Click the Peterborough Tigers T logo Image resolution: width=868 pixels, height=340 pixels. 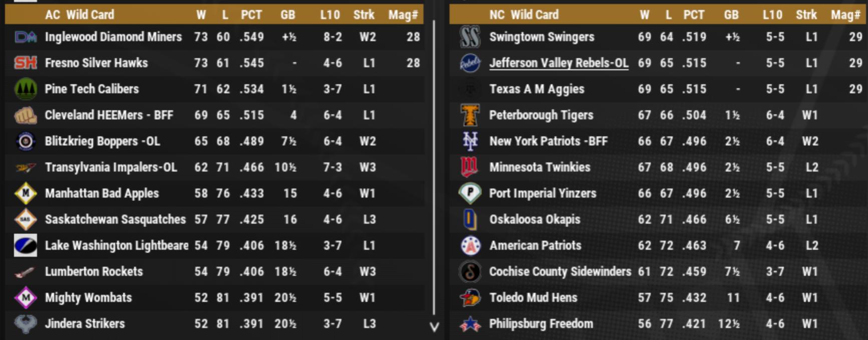(470, 115)
